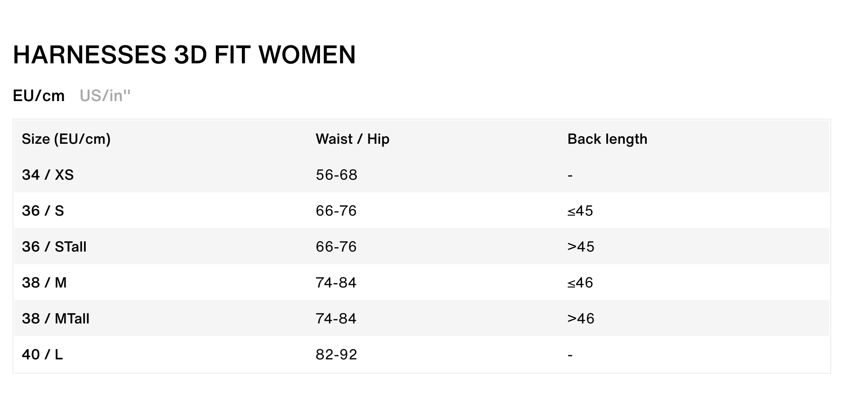Click the 74-84 value in MTall row
The image size is (868, 407).
[336, 319]
